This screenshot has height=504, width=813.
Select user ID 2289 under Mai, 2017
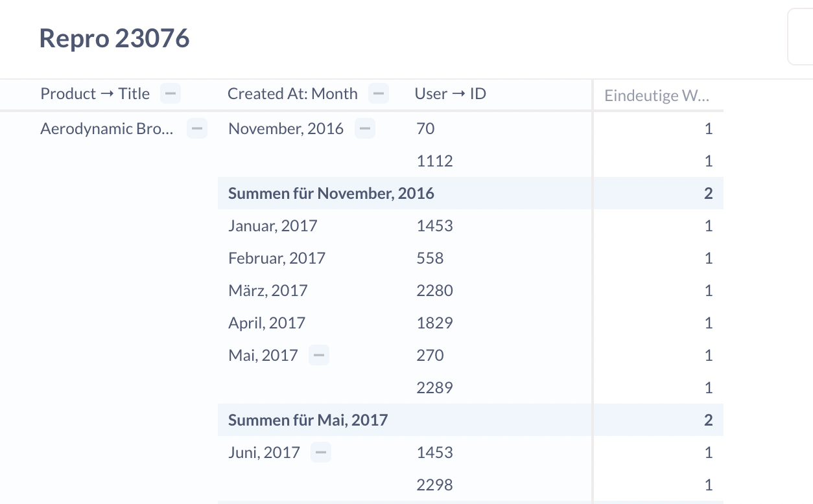[x=434, y=387]
